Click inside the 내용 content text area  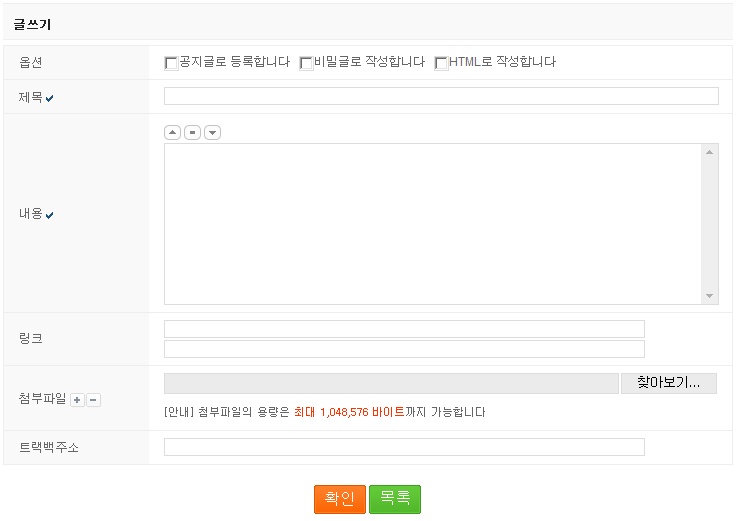tap(433, 224)
